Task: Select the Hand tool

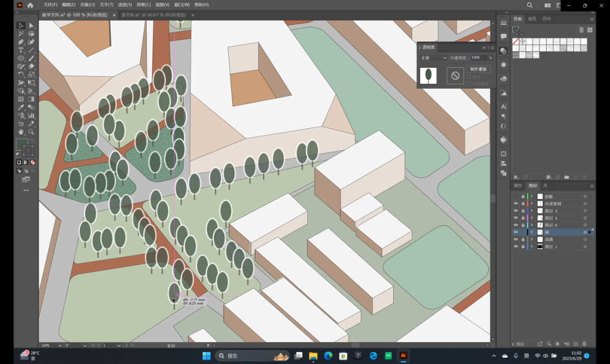Action: point(21,132)
